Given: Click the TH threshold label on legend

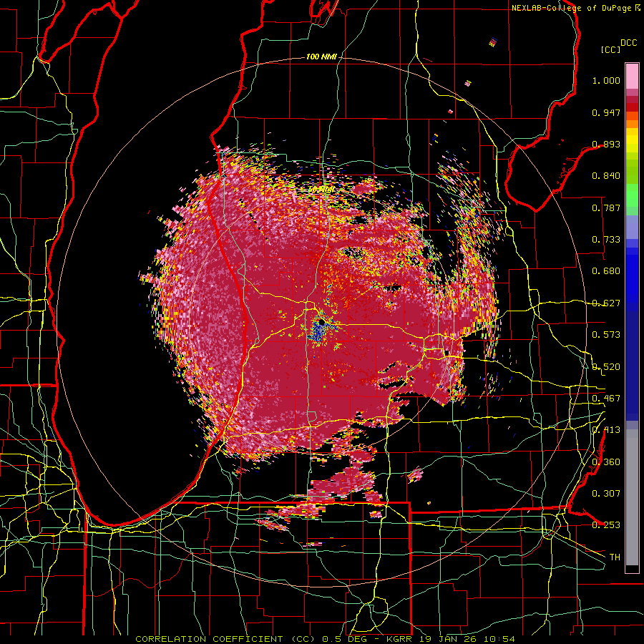Looking at the screenshot, I should pos(615,557).
